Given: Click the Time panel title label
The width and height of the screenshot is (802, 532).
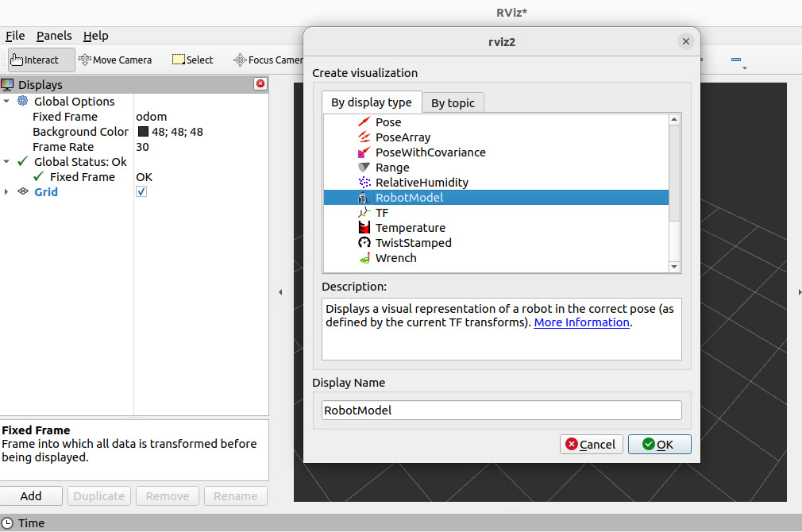Looking at the screenshot, I should [31, 522].
